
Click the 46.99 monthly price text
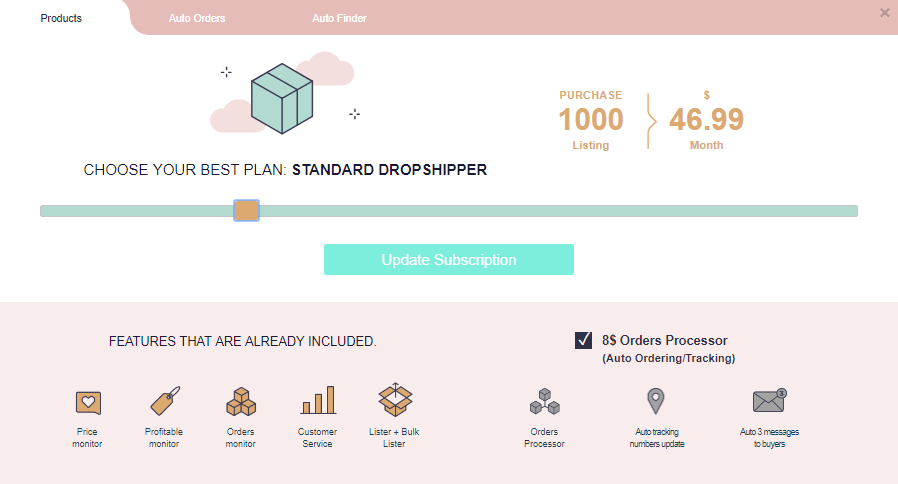(706, 120)
